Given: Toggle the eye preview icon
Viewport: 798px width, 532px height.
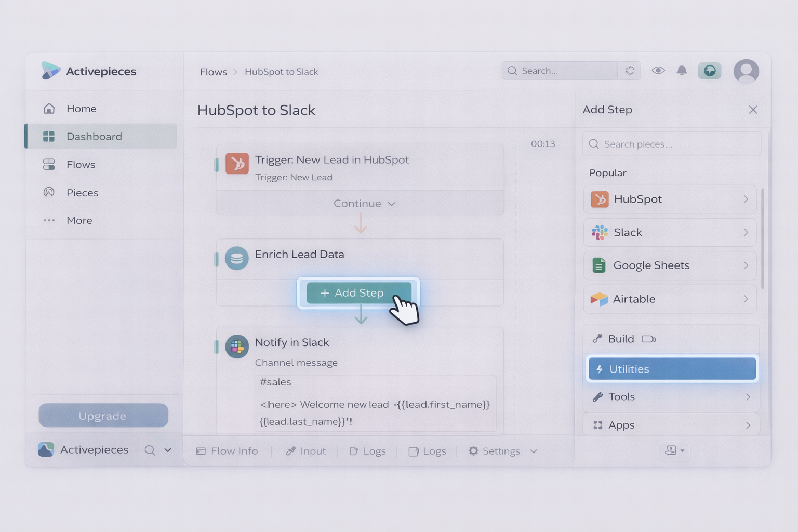Looking at the screenshot, I should click(658, 70).
